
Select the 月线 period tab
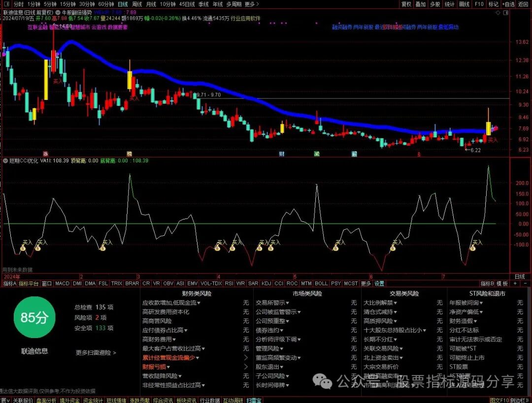(151, 4)
